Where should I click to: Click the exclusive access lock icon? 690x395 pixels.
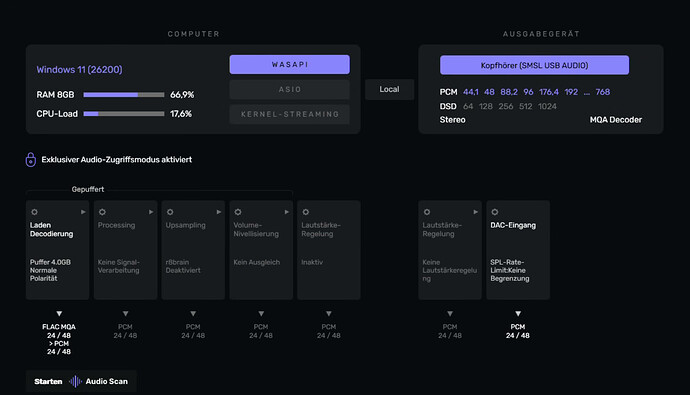[x=30, y=160]
